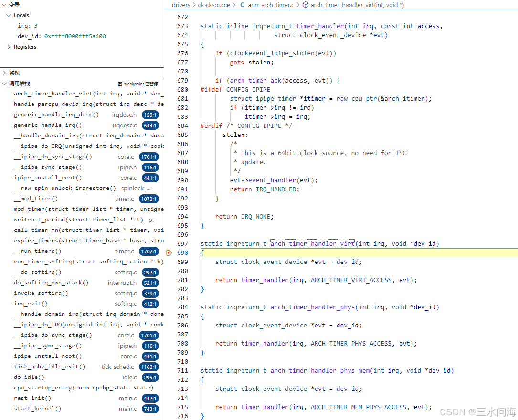Click the C file icon in breadcrumb

(x=243, y=5)
